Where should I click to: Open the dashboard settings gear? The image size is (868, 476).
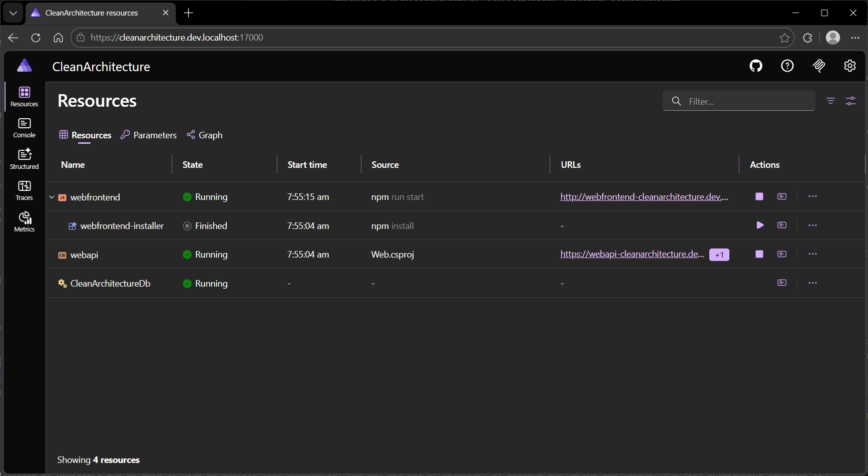click(x=849, y=66)
